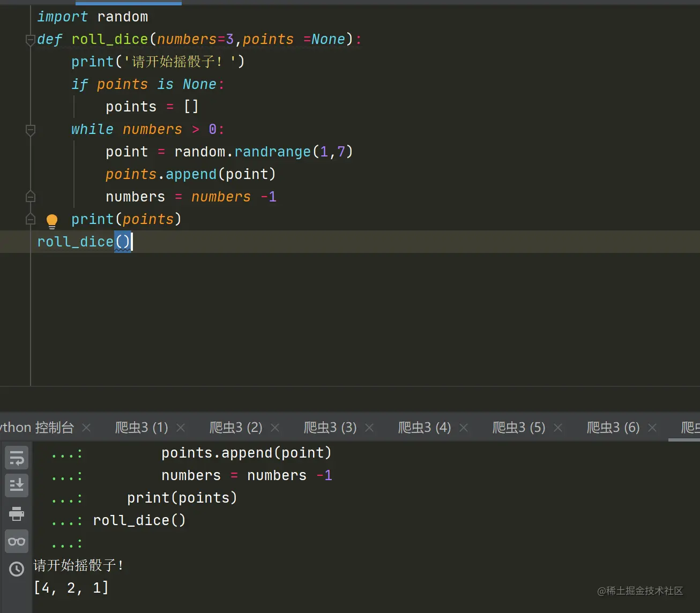Click print(points) in the editor
This screenshot has width=700, height=613.
[x=126, y=220]
